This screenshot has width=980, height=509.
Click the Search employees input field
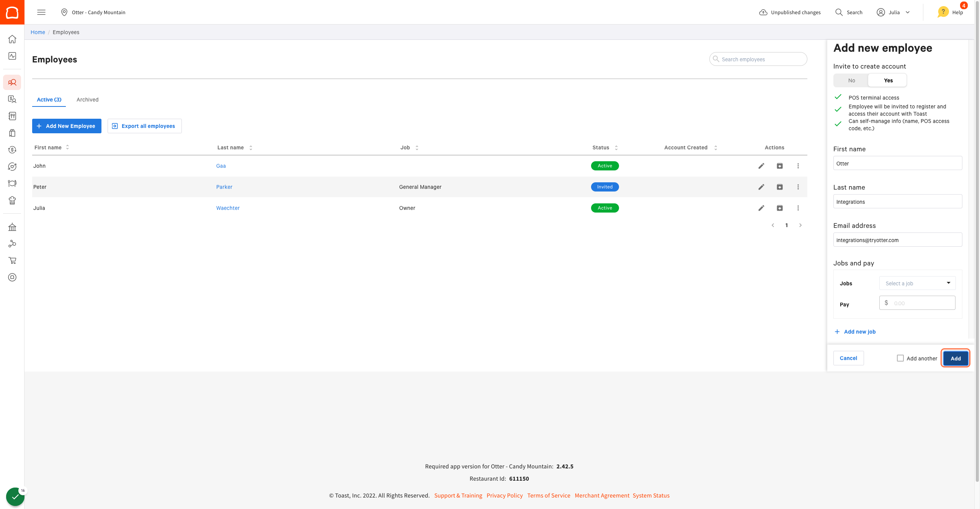click(x=758, y=59)
